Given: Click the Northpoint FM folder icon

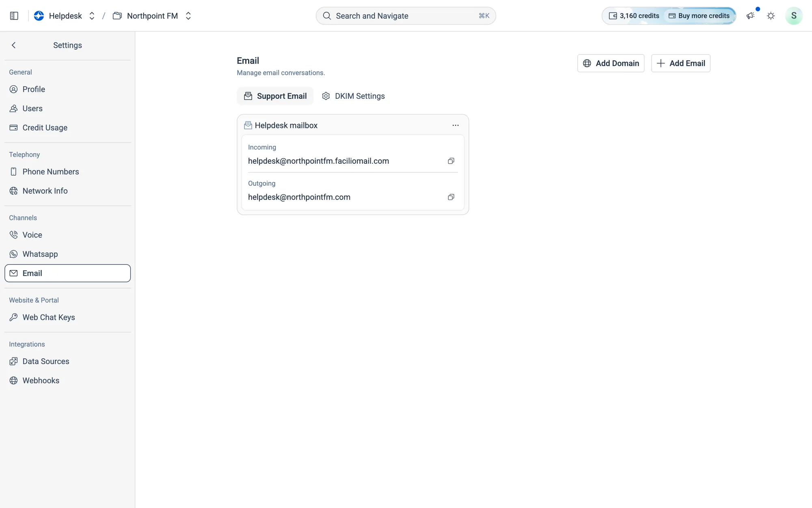Looking at the screenshot, I should pyautogui.click(x=117, y=16).
